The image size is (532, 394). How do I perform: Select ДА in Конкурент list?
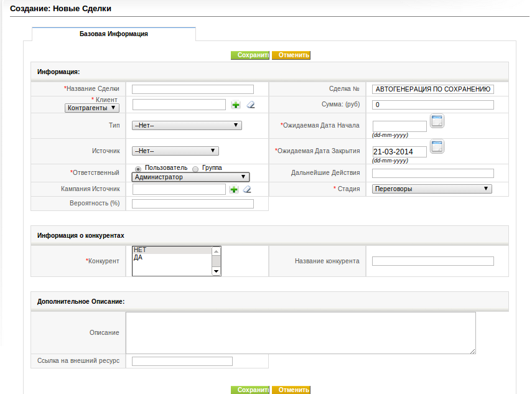tap(138, 258)
